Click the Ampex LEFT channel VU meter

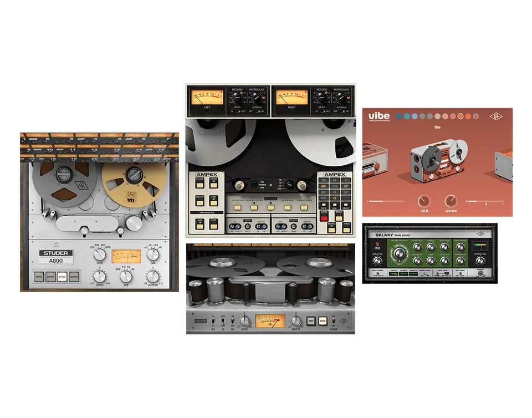207,97
